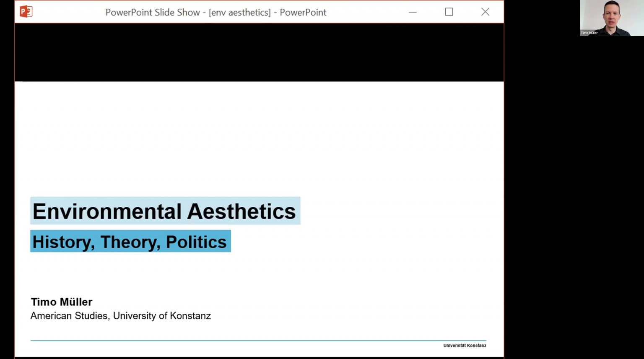Click the bold 'Timo Müller' author name on the slide
644x359 pixels.
(x=61, y=302)
